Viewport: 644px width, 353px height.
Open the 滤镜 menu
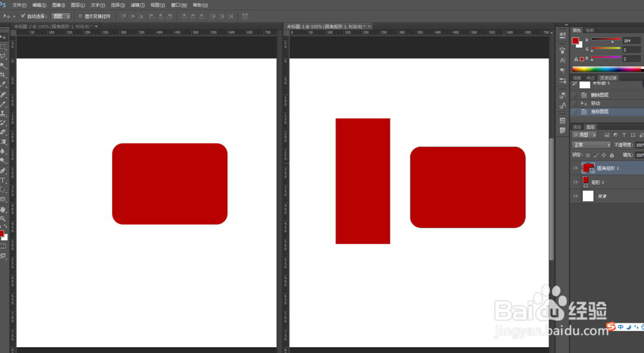click(x=138, y=5)
